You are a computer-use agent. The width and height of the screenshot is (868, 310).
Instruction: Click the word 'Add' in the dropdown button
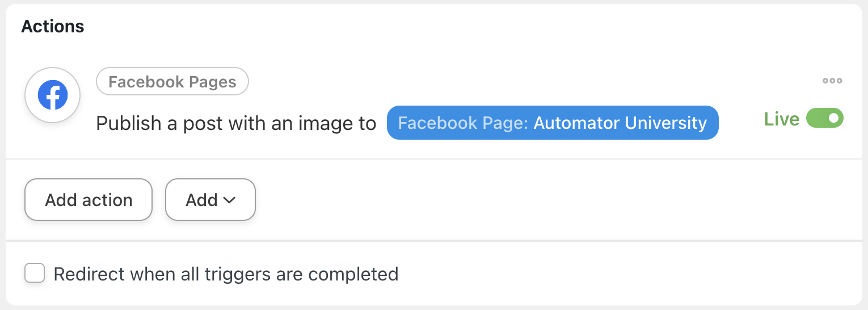point(201,200)
